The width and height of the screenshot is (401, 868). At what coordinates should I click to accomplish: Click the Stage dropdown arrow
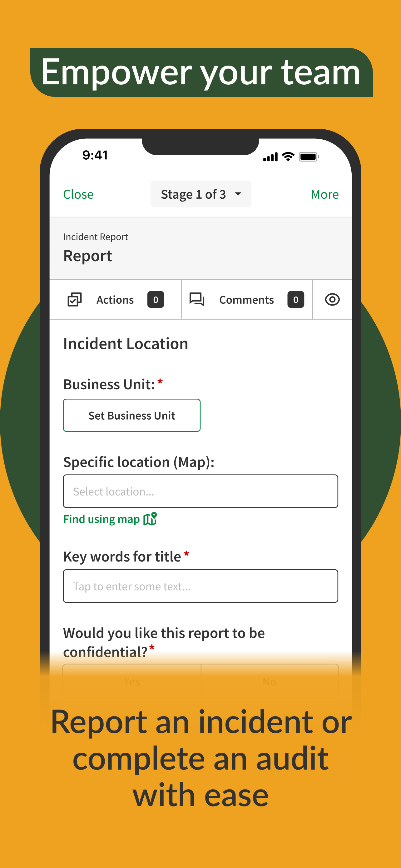pos(238,194)
